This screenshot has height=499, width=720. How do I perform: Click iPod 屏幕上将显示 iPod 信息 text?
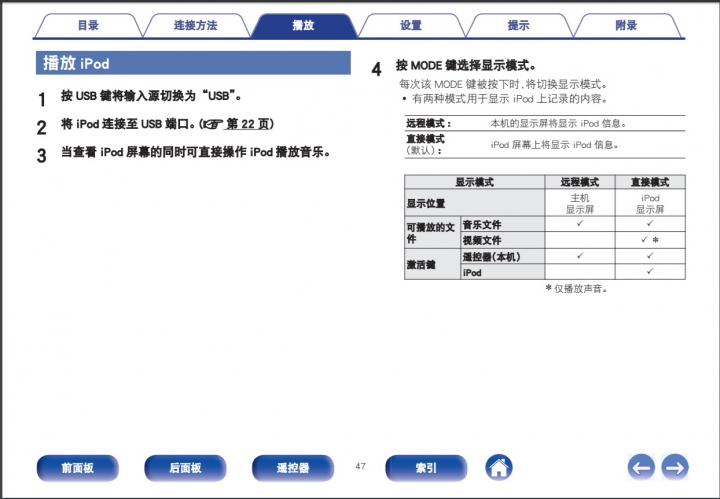(x=555, y=145)
